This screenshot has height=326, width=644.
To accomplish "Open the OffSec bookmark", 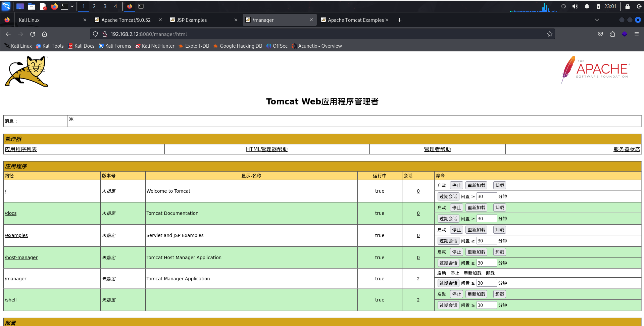I will tap(277, 46).
